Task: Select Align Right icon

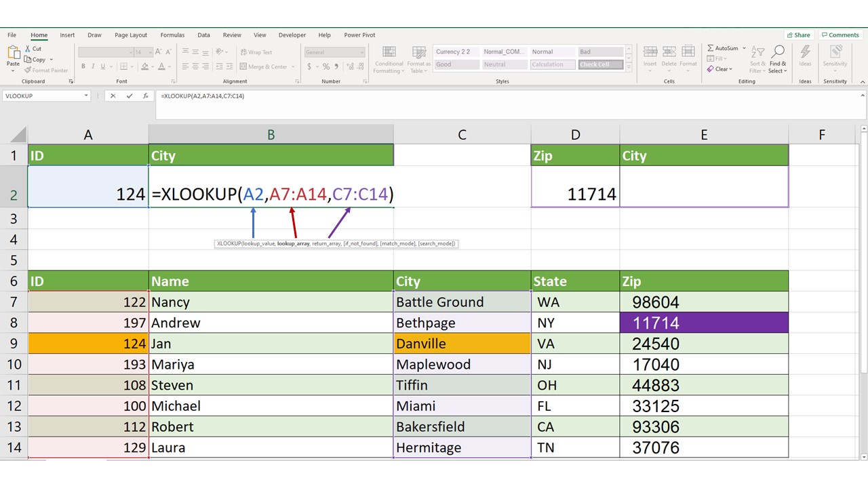Action: coord(205,66)
